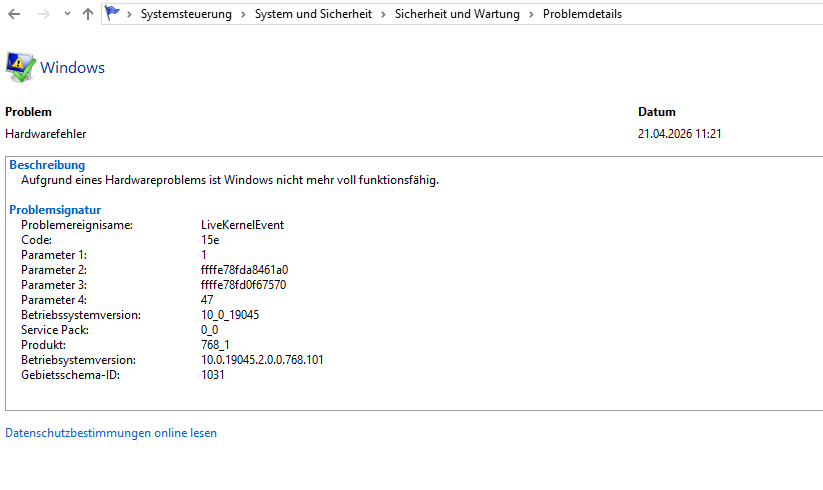Click the Problemsignatur heading

(55, 210)
